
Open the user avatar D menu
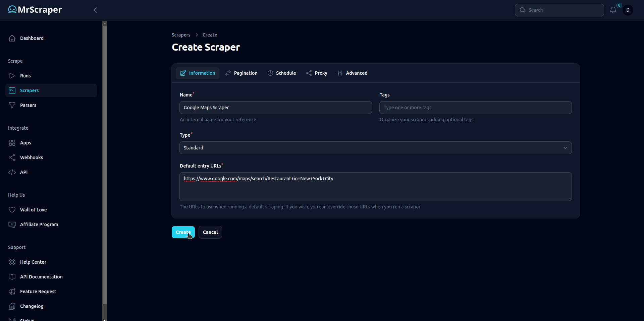(x=628, y=10)
